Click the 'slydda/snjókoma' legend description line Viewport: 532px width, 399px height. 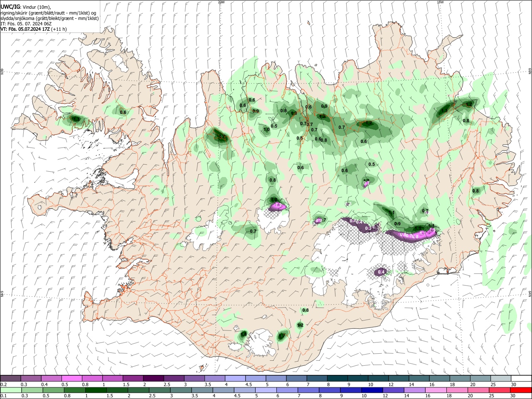[x=50, y=18]
